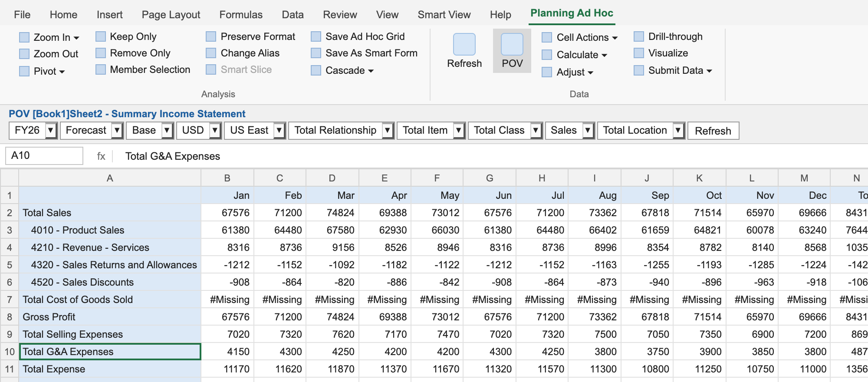Open the US East POV dropdown
Image resolution: width=868 pixels, height=382 pixels.
pos(279,130)
